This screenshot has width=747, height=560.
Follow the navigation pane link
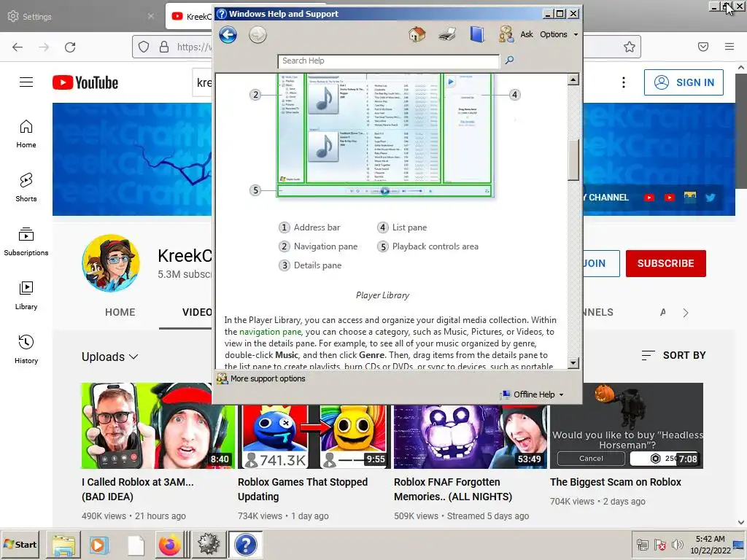click(270, 332)
